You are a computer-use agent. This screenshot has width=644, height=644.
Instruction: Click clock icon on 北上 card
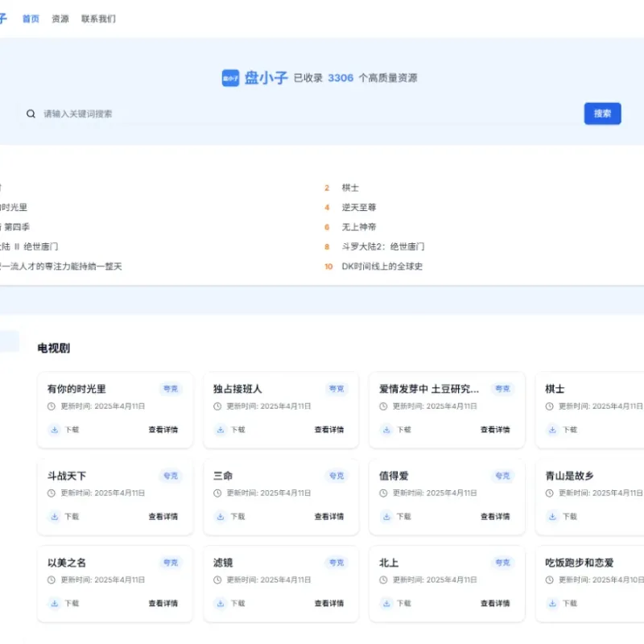(x=383, y=580)
